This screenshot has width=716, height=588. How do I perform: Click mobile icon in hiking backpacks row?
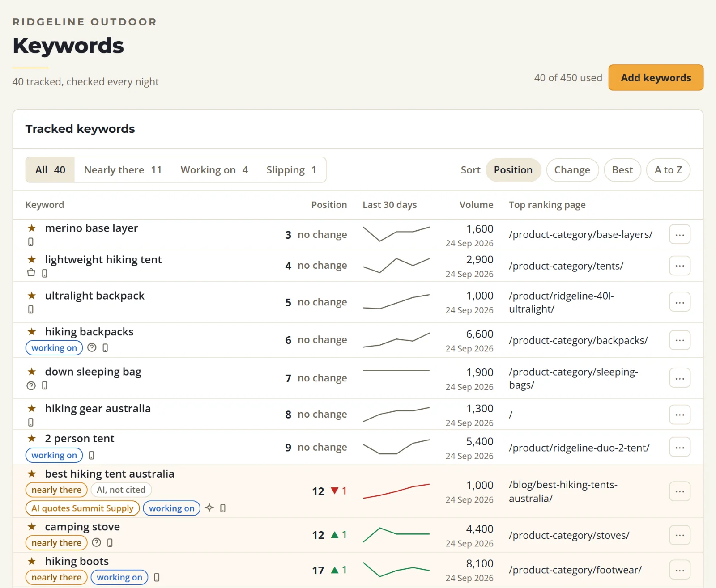[x=105, y=348]
